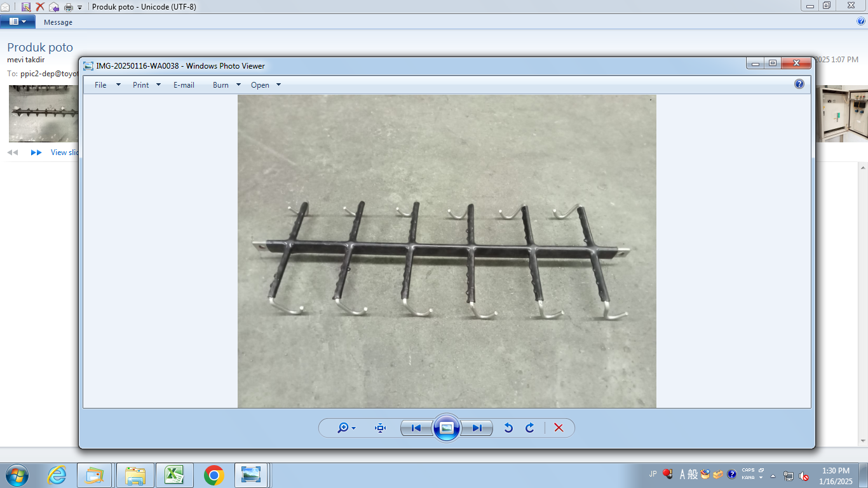Click the next attachment arrows in email
The image size is (868, 488).
point(36,152)
